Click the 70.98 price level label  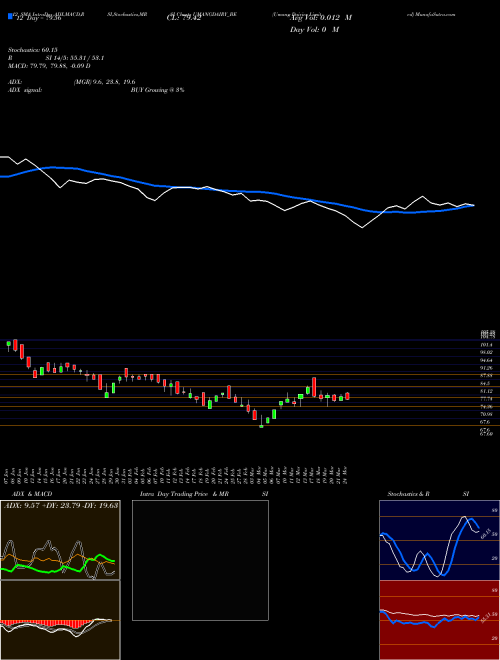coord(487,414)
